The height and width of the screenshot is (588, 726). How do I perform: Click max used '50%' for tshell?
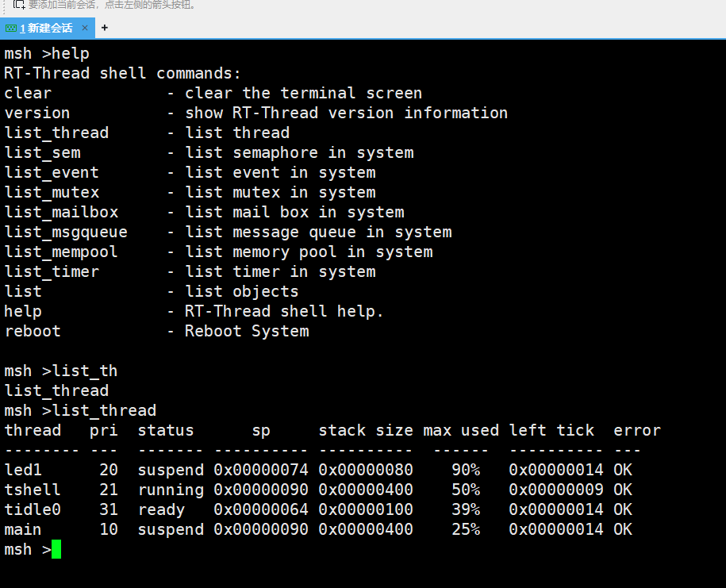pos(466,490)
